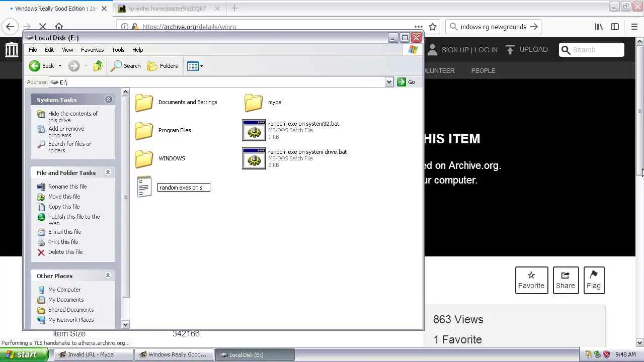Click the Copy this file icon

[x=41, y=207]
